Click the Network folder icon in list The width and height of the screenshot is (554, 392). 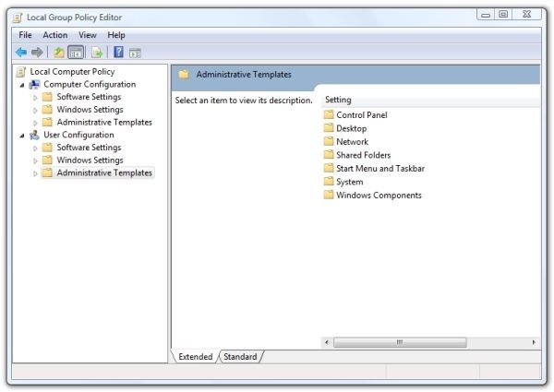[329, 141]
